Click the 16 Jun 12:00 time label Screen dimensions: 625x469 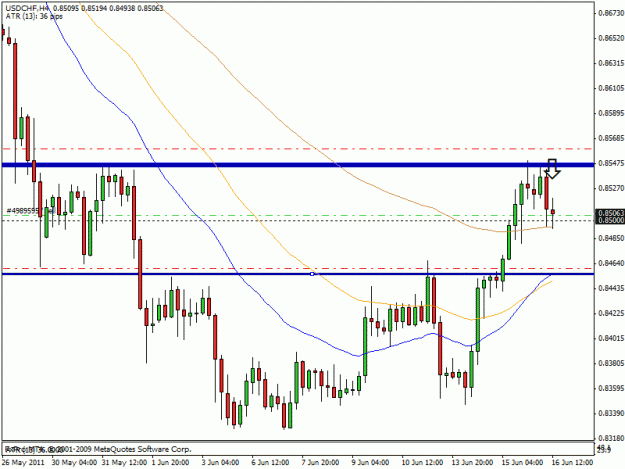pos(572,462)
